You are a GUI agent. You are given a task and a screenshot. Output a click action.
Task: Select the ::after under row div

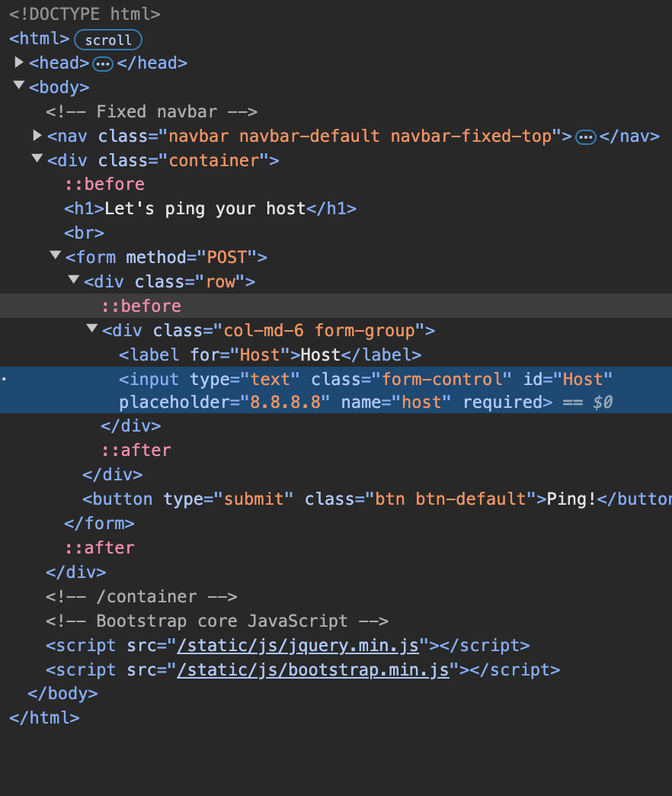(136, 451)
